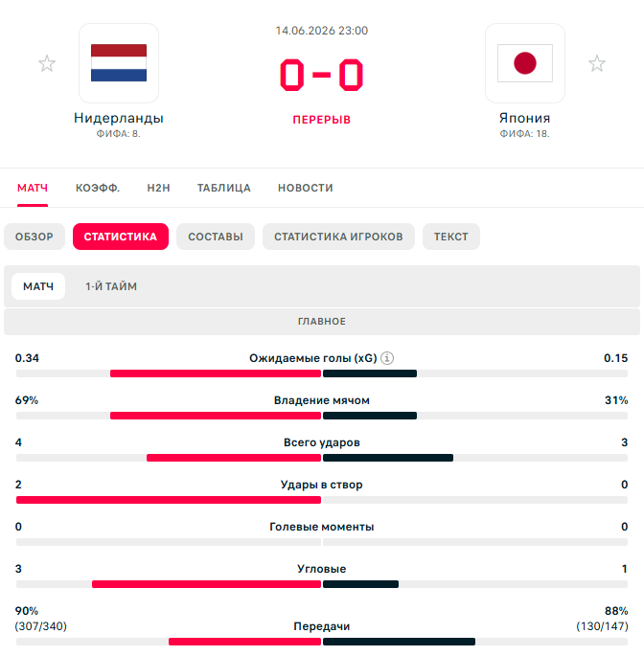
Task: Click the Владение мячом possession bar
Action: 322,416
